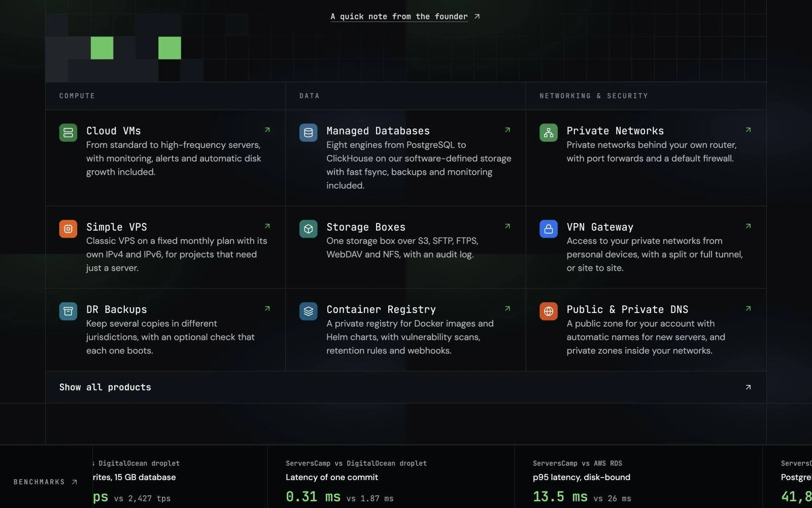Image resolution: width=812 pixels, height=508 pixels.
Task: Click the Cloud VMs server icon
Action: (x=68, y=133)
